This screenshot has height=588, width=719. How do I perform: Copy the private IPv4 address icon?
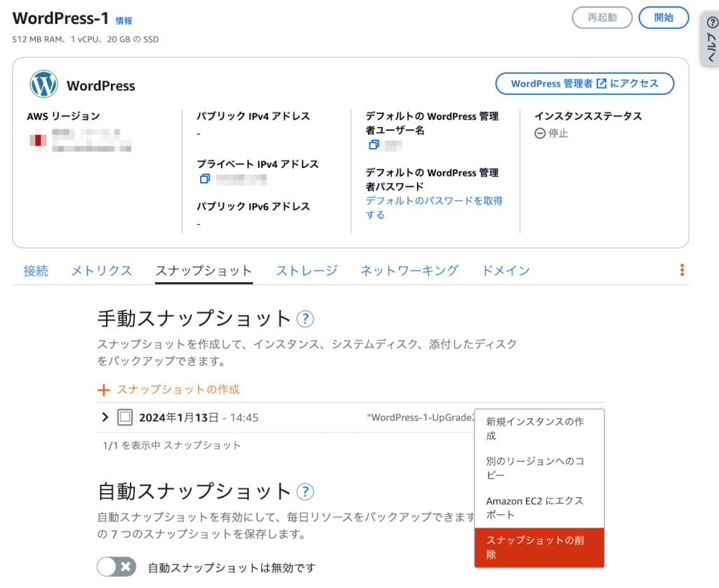(x=204, y=178)
